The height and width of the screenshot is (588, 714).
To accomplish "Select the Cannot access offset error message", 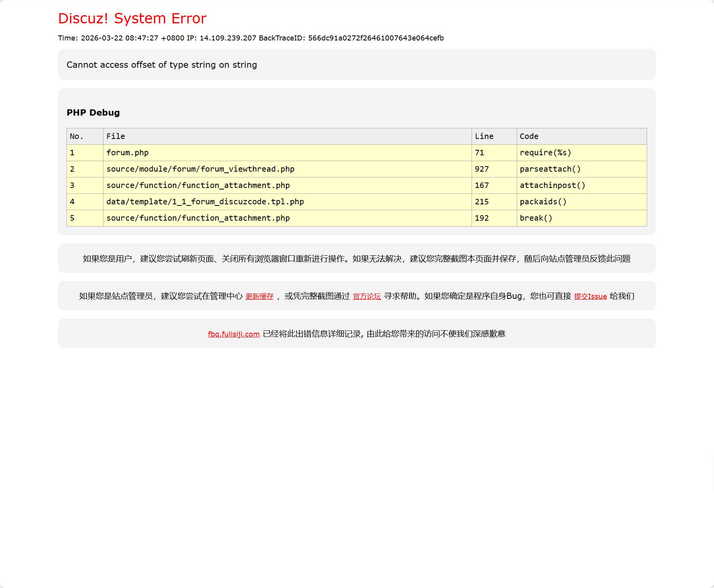I will [x=161, y=65].
